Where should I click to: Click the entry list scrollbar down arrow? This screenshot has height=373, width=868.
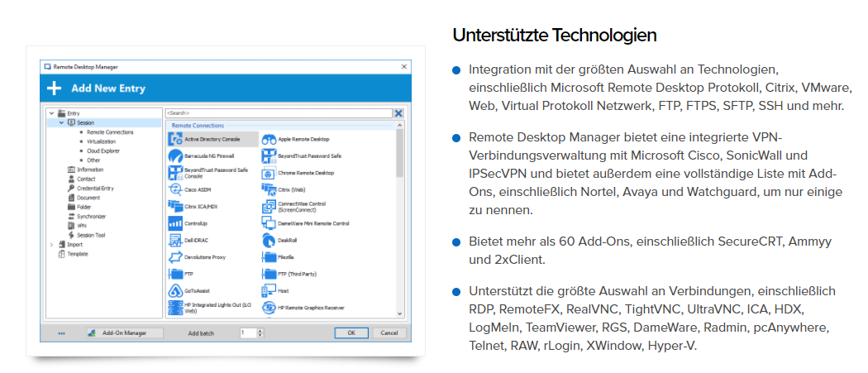point(400,313)
